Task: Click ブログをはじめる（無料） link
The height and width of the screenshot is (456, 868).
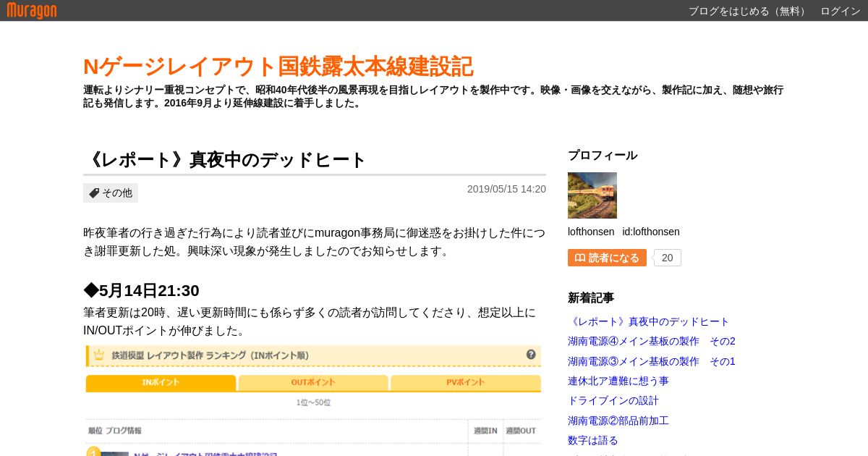Action: point(748,11)
